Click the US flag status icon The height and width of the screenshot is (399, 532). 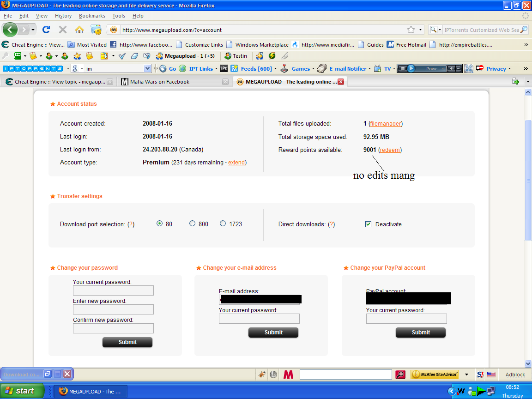491,375
